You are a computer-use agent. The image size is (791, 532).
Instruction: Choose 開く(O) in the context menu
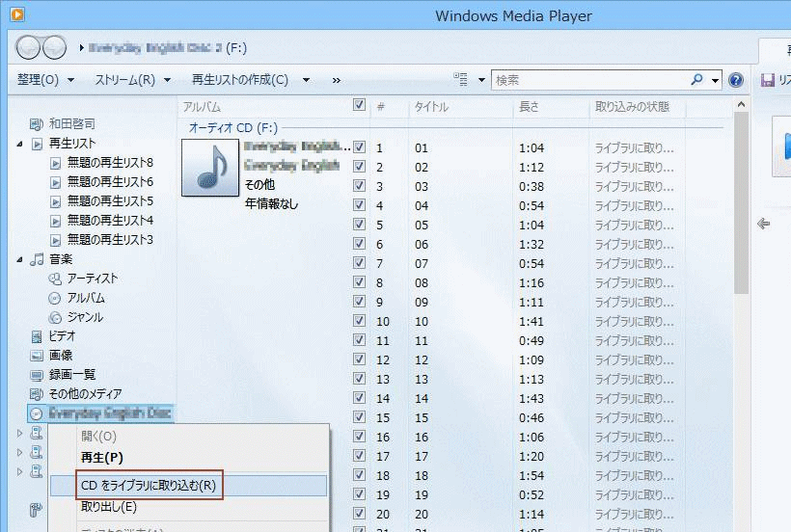(98, 437)
